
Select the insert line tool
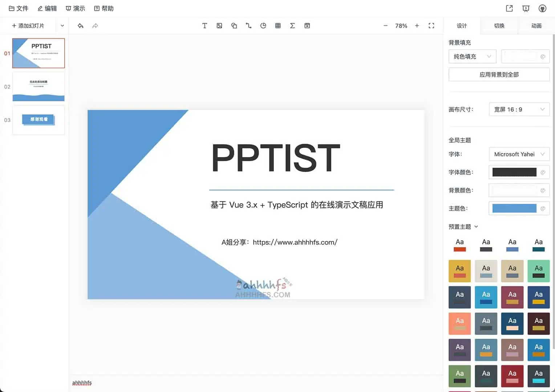(248, 25)
